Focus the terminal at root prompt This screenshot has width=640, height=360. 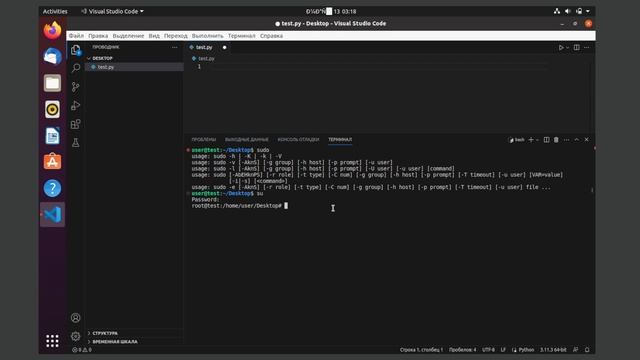click(286, 206)
